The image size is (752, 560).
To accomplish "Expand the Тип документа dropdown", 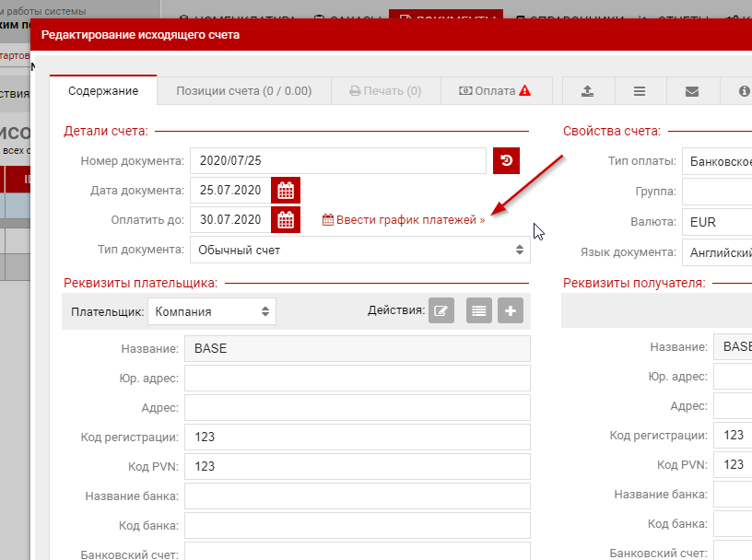I will [x=359, y=250].
